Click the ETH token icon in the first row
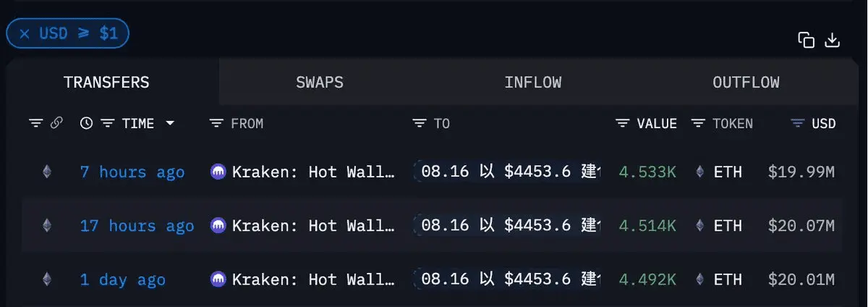 (x=699, y=172)
